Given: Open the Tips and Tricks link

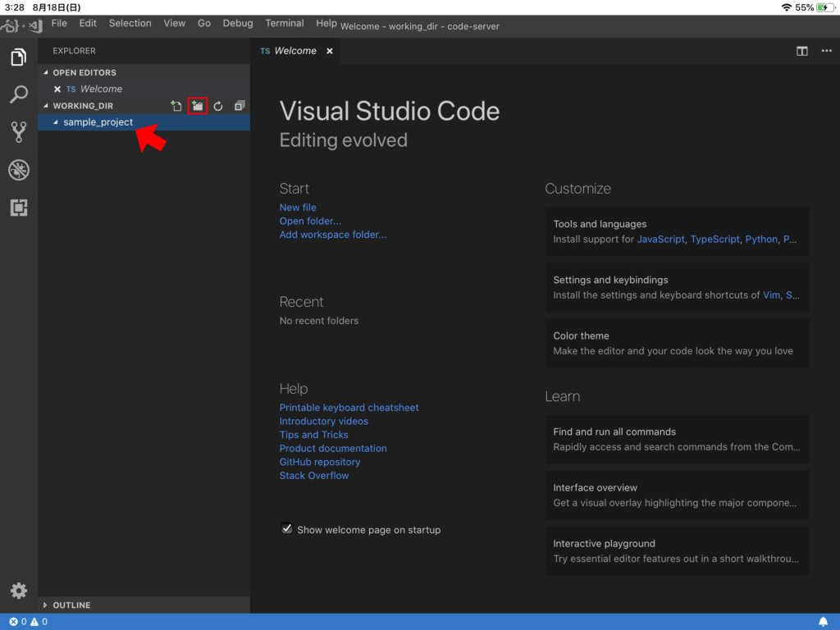Looking at the screenshot, I should [314, 435].
